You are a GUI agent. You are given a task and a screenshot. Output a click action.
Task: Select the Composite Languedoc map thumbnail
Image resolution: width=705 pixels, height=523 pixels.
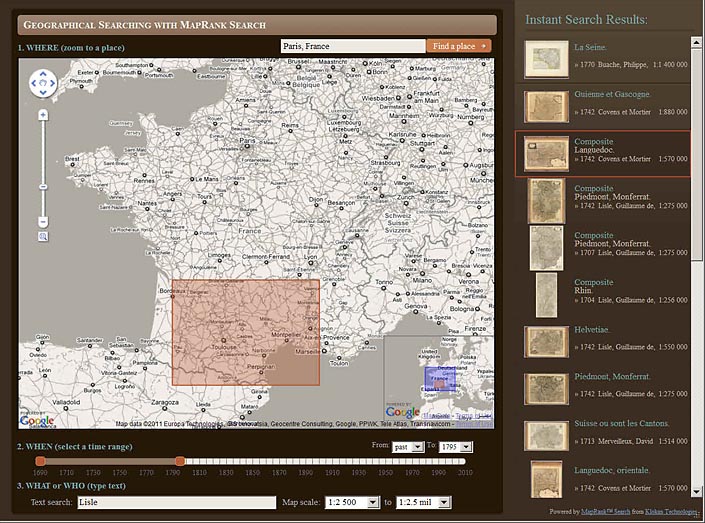point(547,153)
